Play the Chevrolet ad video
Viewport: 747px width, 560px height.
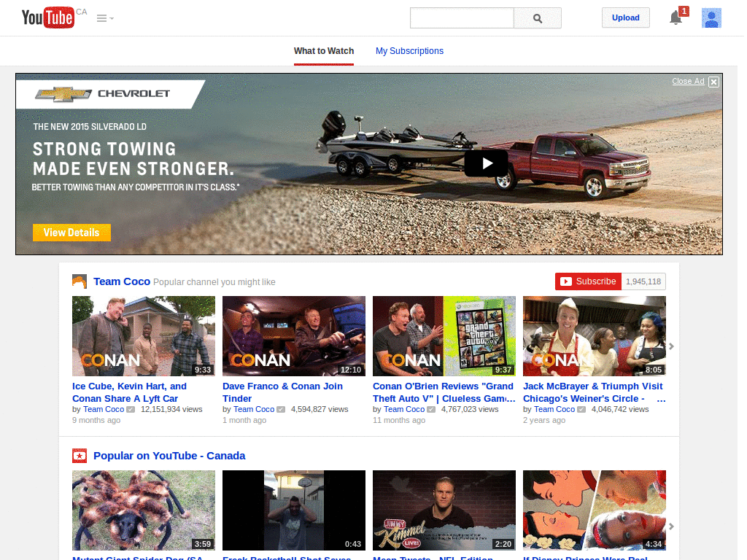click(486, 163)
